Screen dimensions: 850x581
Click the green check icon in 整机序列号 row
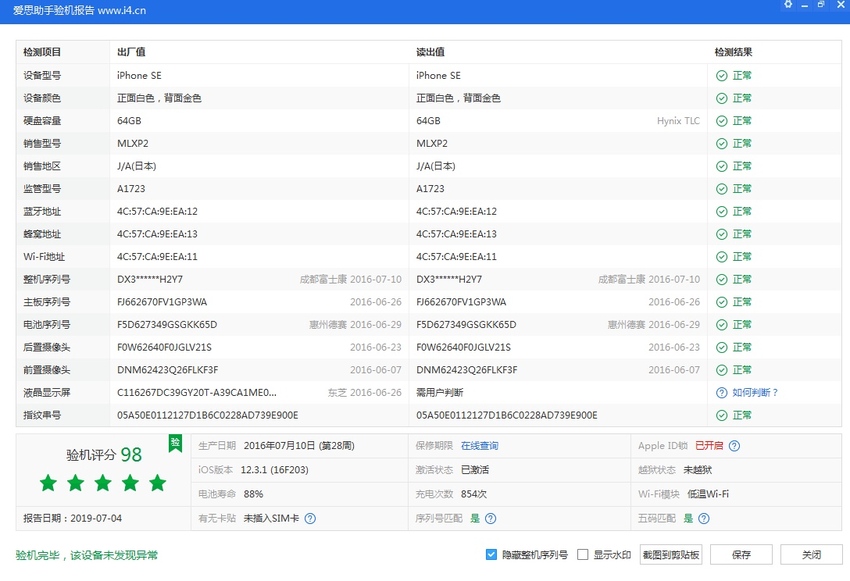tap(722, 280)
